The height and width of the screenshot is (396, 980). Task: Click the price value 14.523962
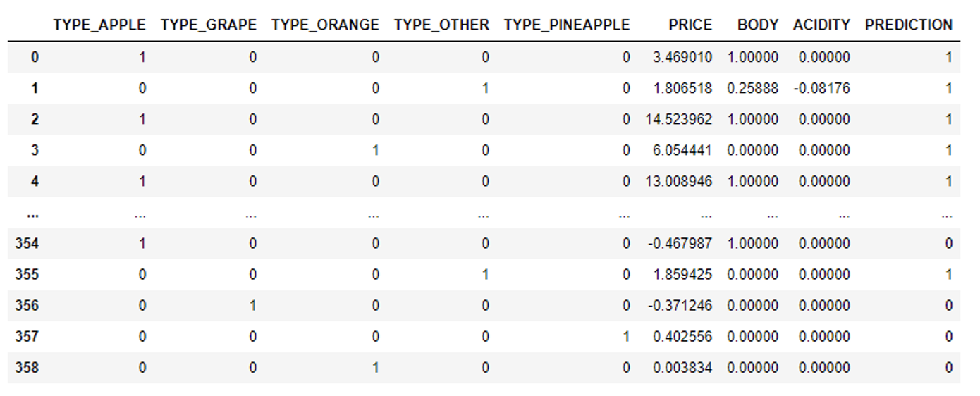678,120
